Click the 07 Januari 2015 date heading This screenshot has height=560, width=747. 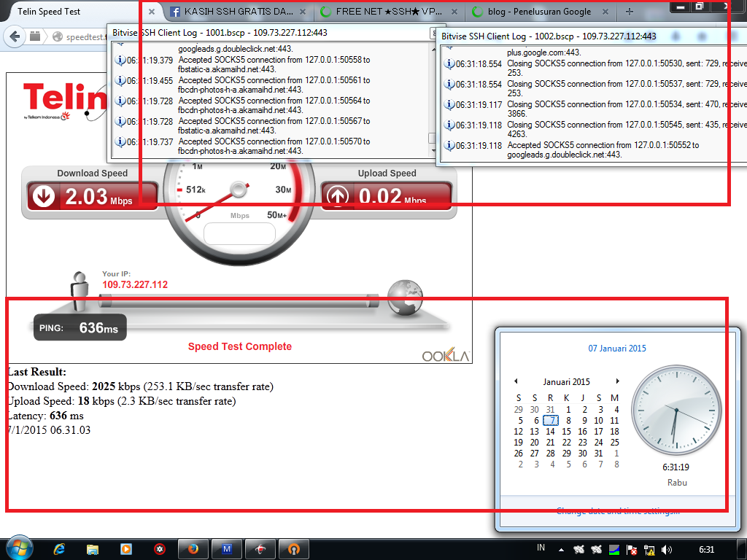pos(617,348)
